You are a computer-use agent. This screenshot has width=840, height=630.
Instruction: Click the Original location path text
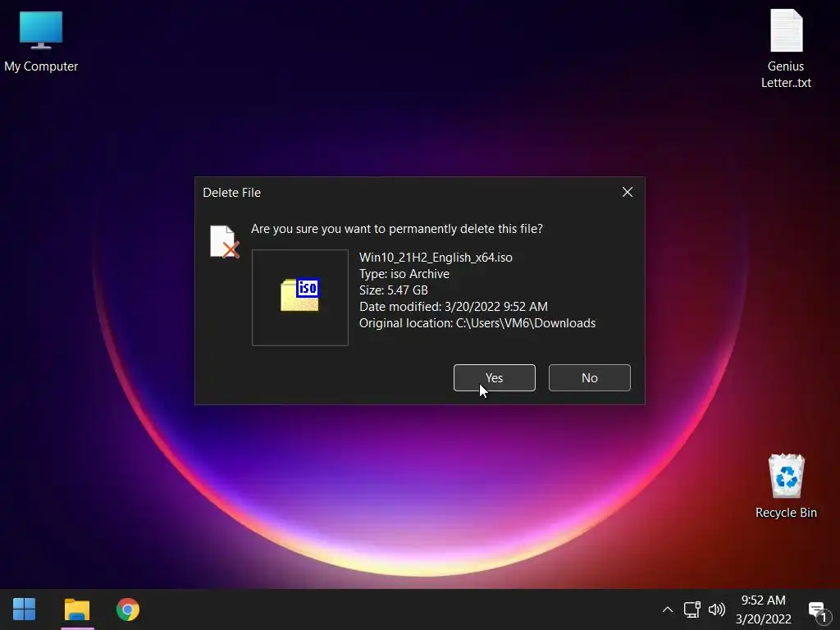click(x=477, y=323)
